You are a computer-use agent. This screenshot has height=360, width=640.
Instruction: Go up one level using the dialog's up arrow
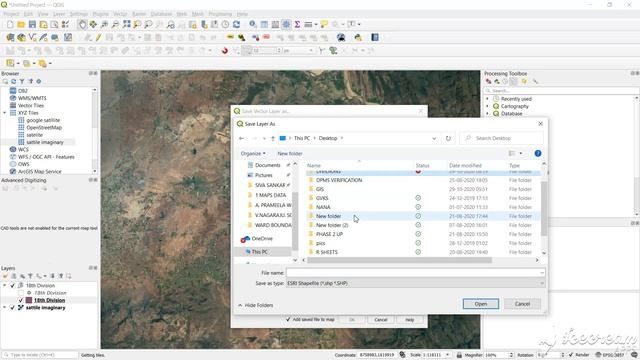[x=273, y=138]
